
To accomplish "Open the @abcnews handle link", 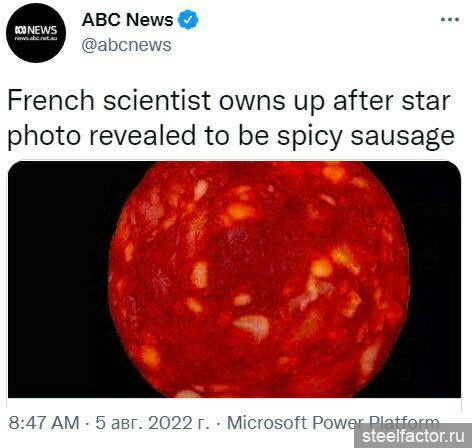I will [126, 45].
